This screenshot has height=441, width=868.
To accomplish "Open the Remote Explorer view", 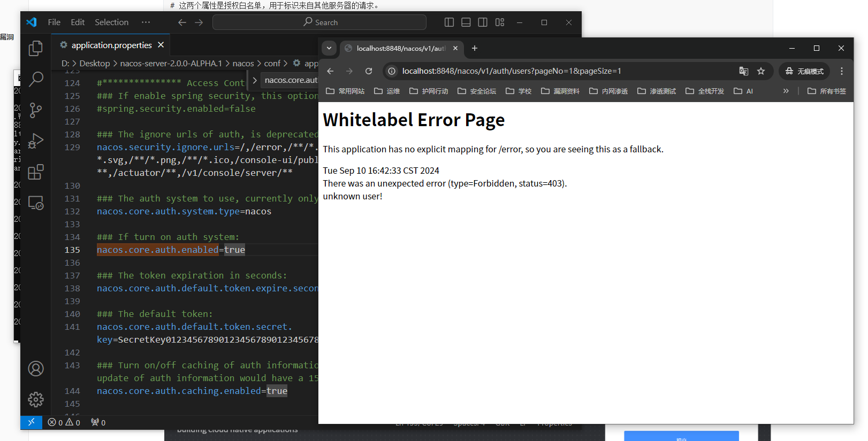I will (35, 203).
